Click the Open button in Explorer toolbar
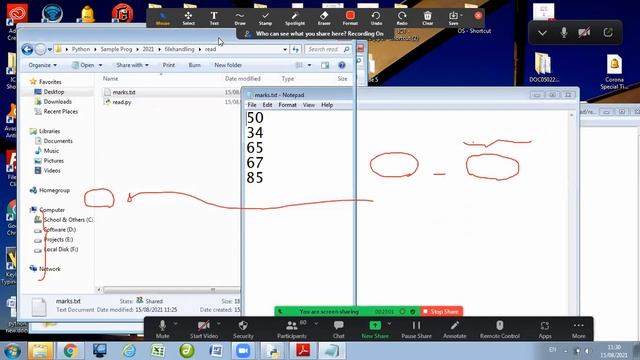The image size is (640, 360). 84,65
